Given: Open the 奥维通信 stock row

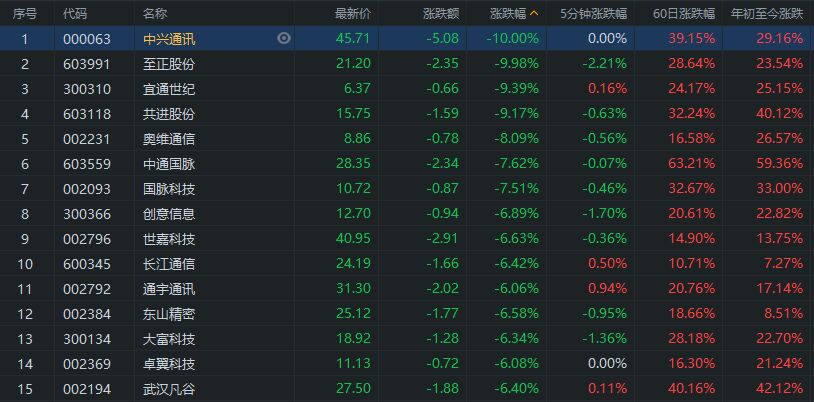Looking at the screenshot, I should pos(169,138).
